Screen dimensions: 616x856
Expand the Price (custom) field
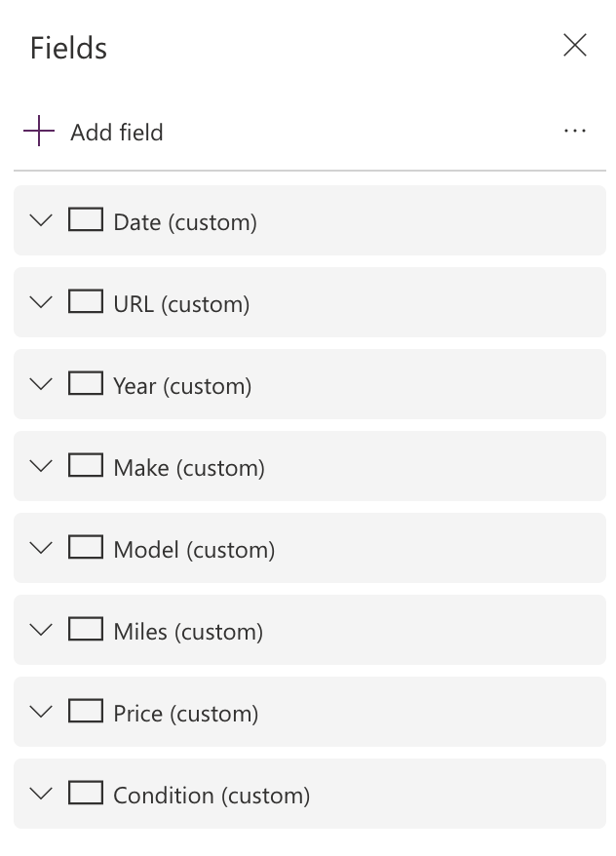(40, 711)
